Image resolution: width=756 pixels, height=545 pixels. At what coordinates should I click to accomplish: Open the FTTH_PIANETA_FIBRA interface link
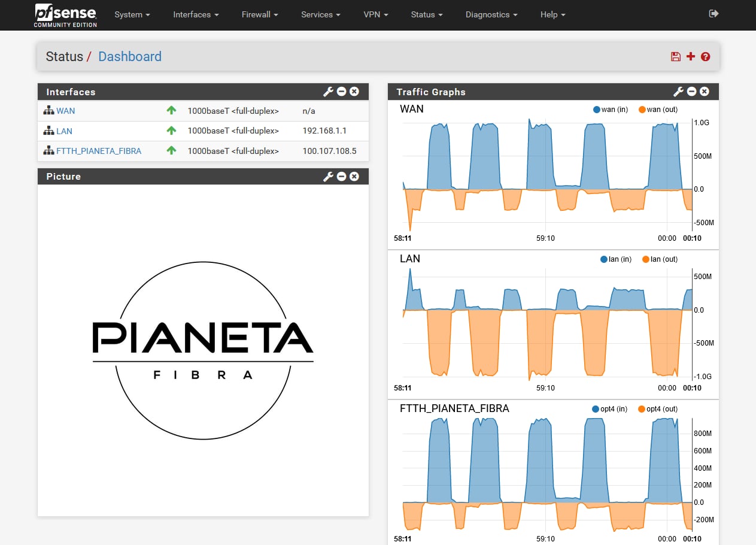[99, 151]
